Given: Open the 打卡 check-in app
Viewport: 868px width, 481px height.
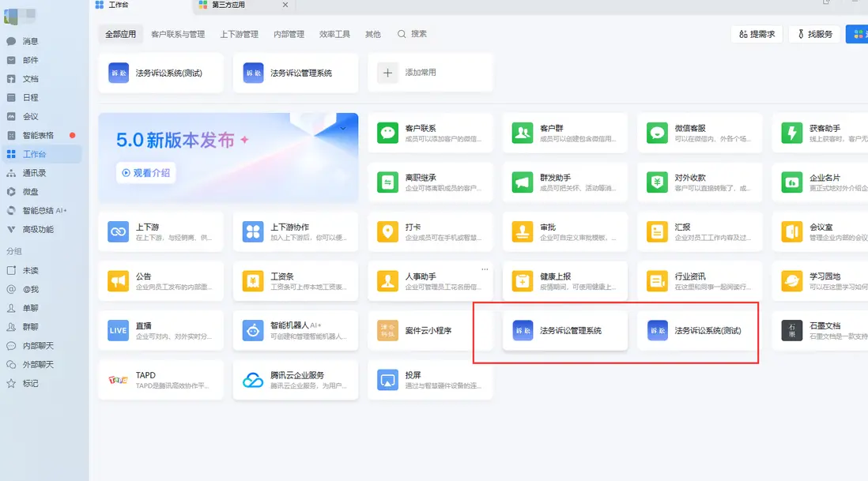Looking at the screenshot, I should click(430, 231).
